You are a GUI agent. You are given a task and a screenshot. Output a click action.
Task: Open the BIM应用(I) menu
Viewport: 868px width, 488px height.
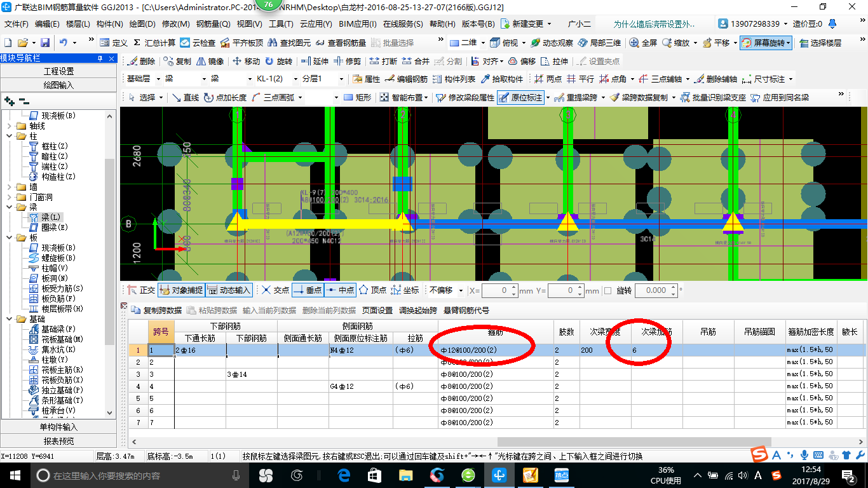pos(357,24)
